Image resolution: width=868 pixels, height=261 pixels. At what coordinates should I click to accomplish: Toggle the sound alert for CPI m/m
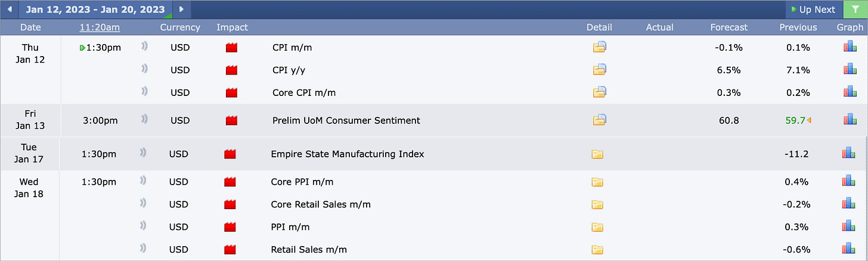pos(144,48)
